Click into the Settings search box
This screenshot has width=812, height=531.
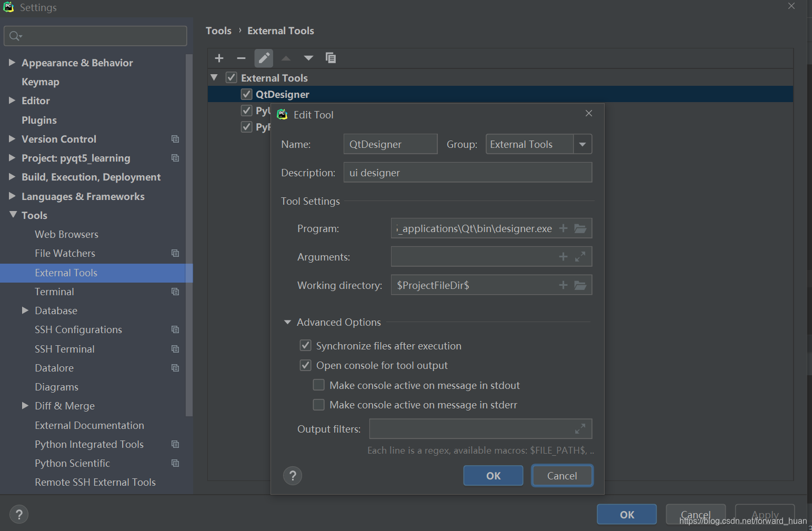pyautogui.click(x=95, y=36)
